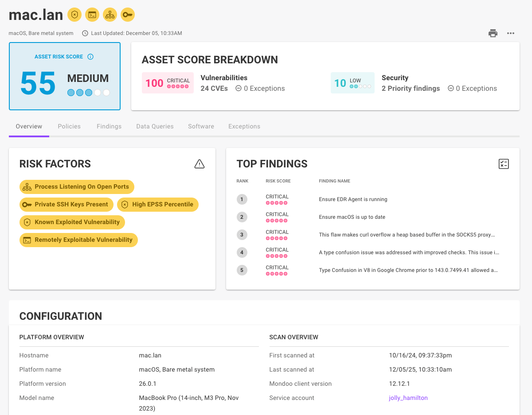Open finding Ensure EDR Agent is running
532x415 pixels.
(353, 199)
